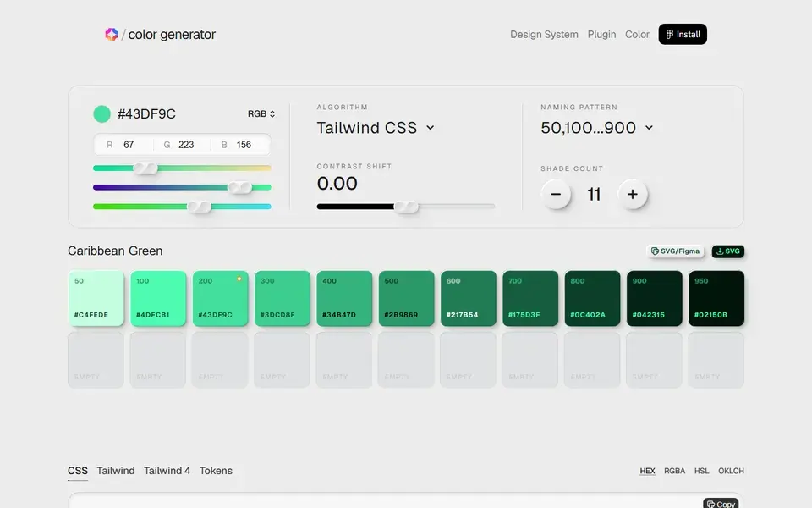
Task: Click the shade count value 11
Action: 594,194
